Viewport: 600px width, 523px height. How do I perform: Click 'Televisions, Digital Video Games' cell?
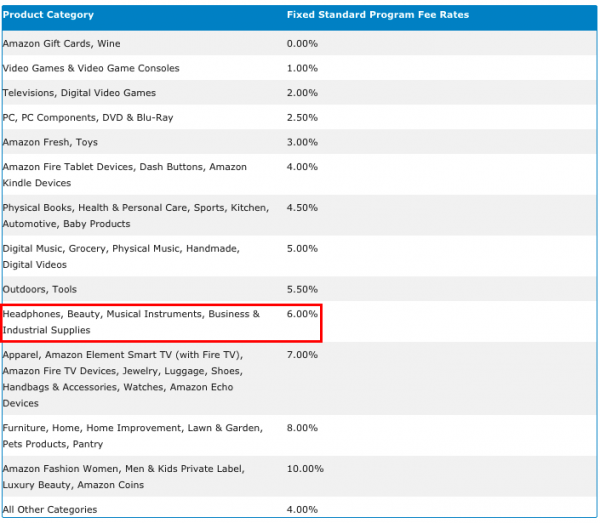tap(79, 93)
